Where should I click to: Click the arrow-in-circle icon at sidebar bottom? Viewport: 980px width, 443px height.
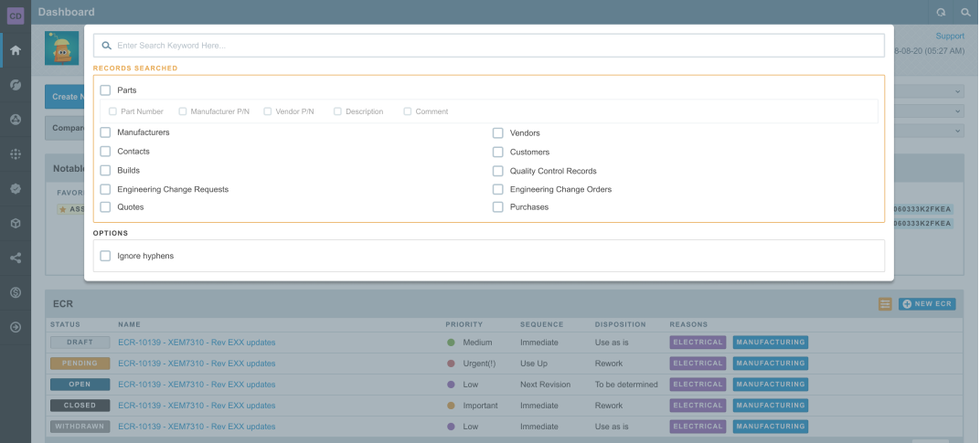pyautogui.click(x=15, y=327)
